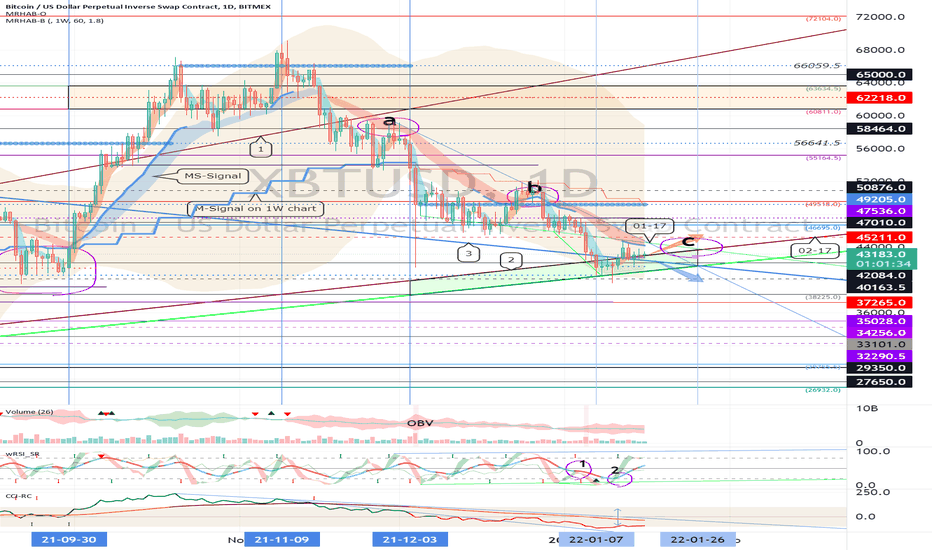Click the 27650.0 price label
932x550 pixels.
[881, 382]
